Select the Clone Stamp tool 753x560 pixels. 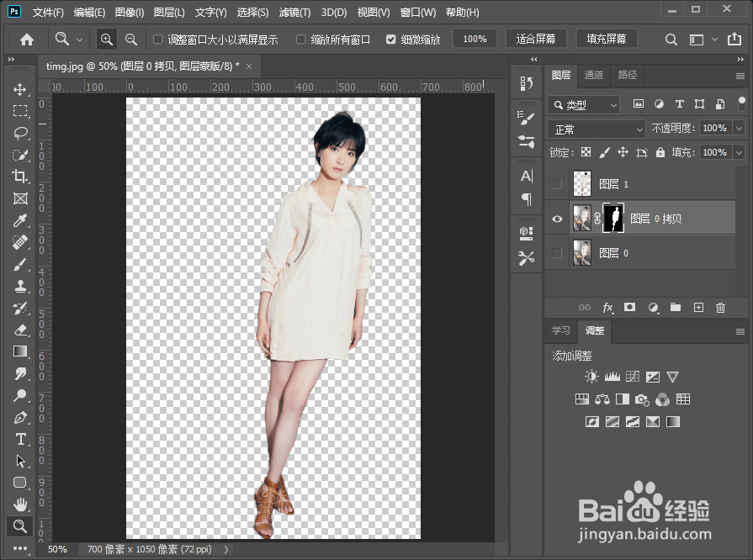[x=19, y=287]
